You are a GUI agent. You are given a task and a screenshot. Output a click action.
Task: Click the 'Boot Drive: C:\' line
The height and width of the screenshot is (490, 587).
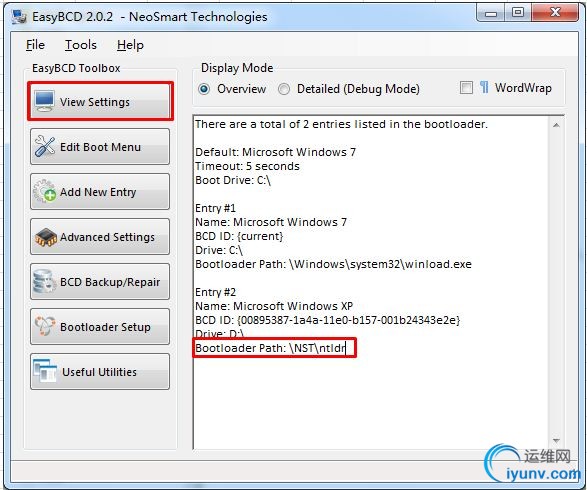pyautogui.click(x=233, y=180)
